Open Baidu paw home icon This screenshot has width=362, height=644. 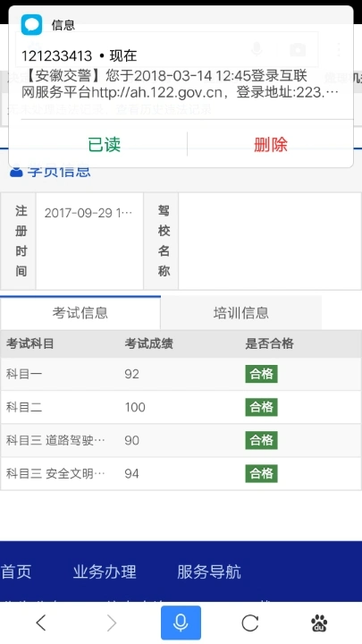(x=319, y=623)
